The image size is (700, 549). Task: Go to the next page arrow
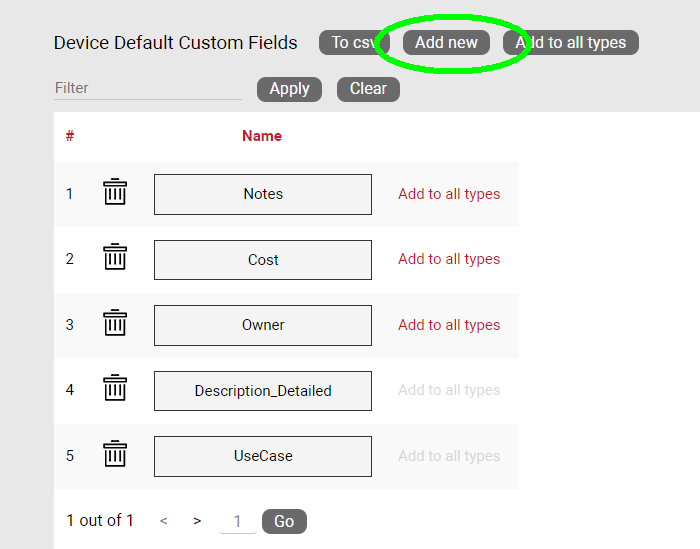197,521
